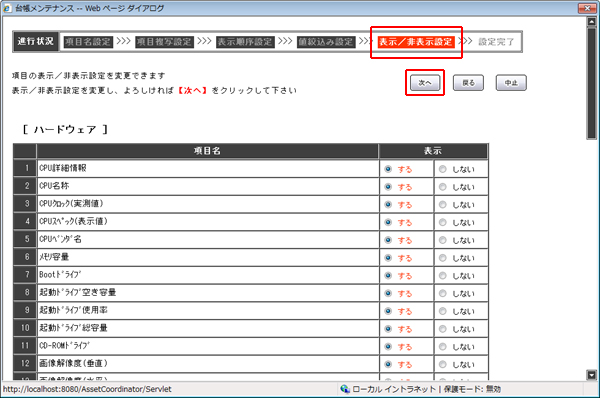600x398 pixels.
Task: Close the 台帳メンテナンス dialog window
Action: (587, 8)
